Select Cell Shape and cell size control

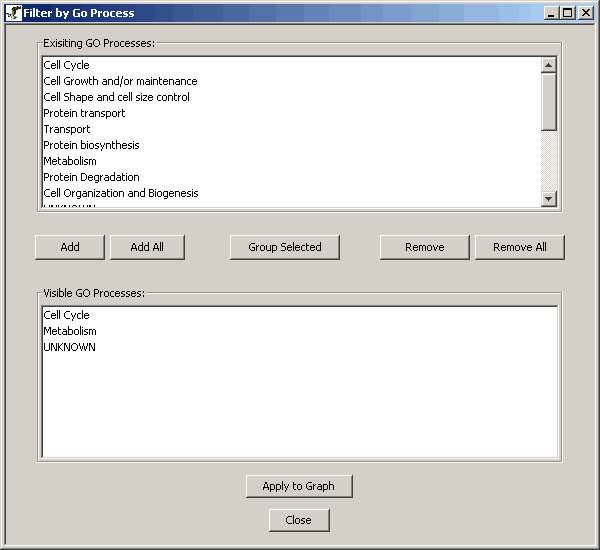116,97
